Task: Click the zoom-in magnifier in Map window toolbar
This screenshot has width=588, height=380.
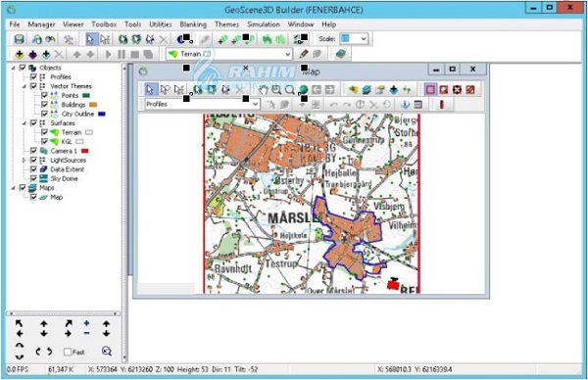Action: click(x=276, y=90)
